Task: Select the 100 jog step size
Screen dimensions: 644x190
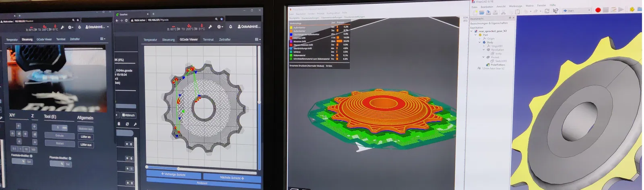Action: click(x=33, y=150)
